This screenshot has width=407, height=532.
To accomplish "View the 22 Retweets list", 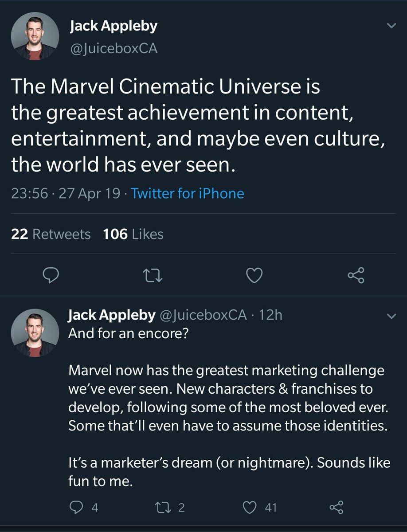I will (x=51, y=234).
